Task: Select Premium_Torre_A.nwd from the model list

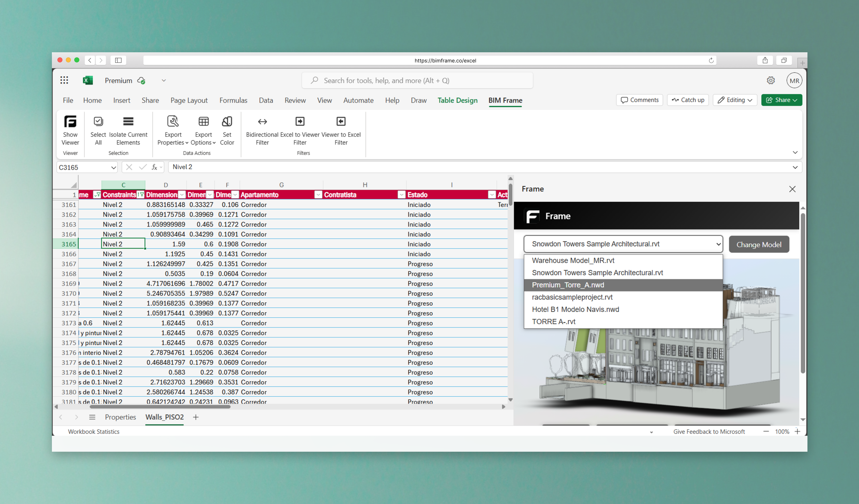Action: 568,285
